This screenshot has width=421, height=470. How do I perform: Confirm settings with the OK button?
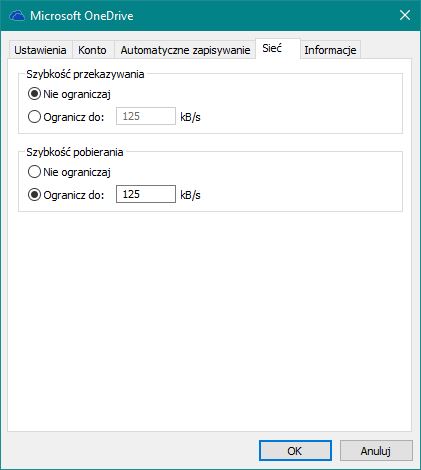[295, 451]
